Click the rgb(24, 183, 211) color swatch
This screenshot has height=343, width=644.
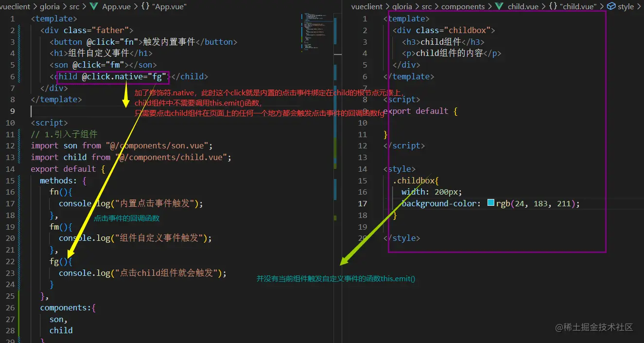coord(490,203)
